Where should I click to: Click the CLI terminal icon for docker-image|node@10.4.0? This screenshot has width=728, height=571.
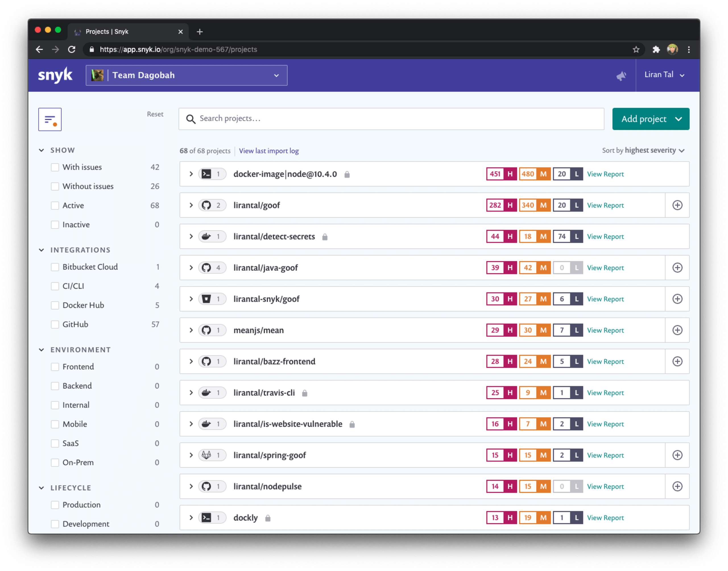click(x=206, y=174)
